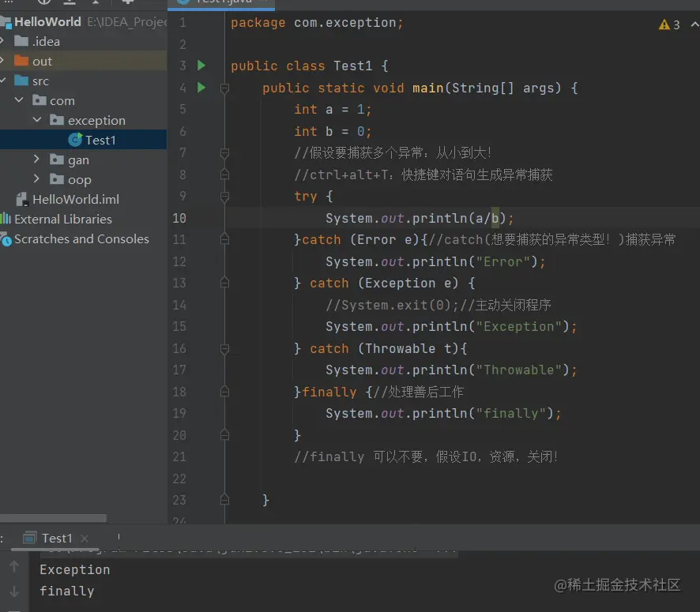Fold the main method at line 4
This screenshot has height=612, width=700.
coord(224,88)
